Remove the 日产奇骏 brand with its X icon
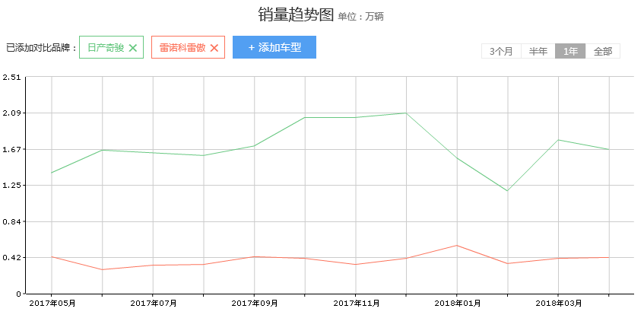644x318 pixels. [133, 48]
